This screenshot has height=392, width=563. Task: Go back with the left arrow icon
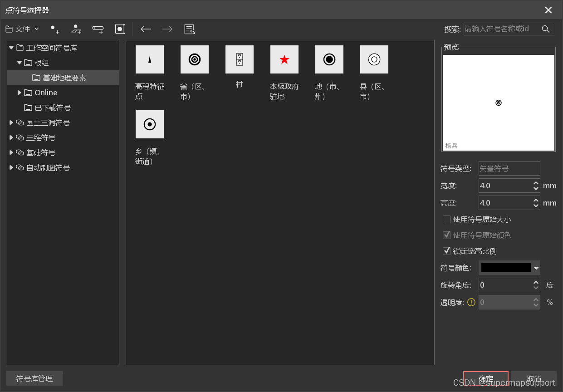[x=146, y=29]
